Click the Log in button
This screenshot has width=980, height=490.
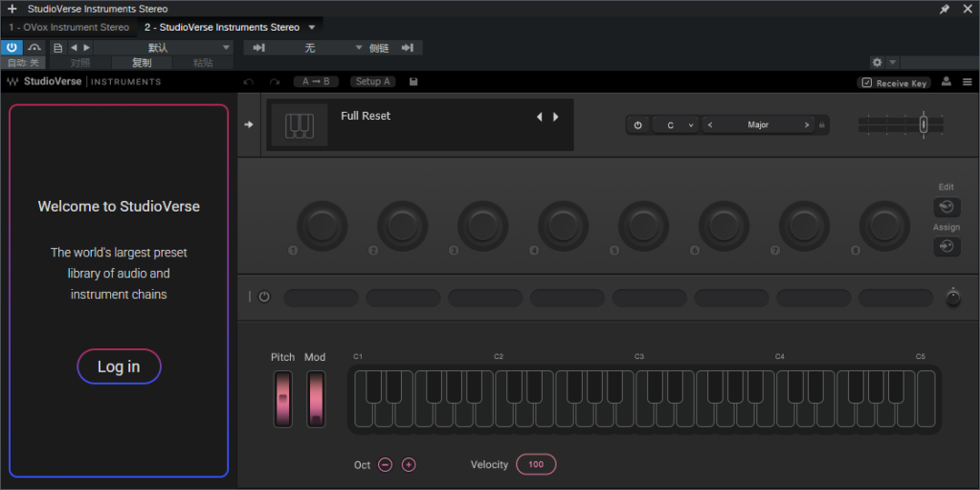click(x=119, y=367)
